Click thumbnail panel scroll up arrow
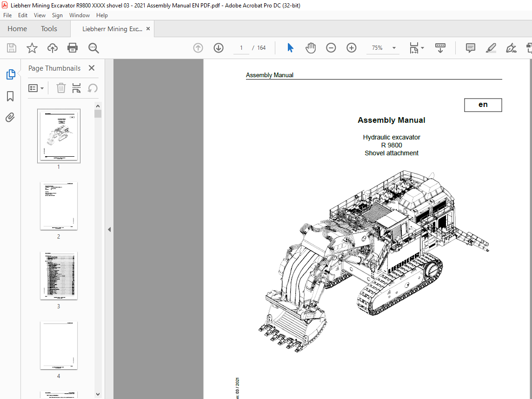 pyautogui.click(x=98, y=106)
